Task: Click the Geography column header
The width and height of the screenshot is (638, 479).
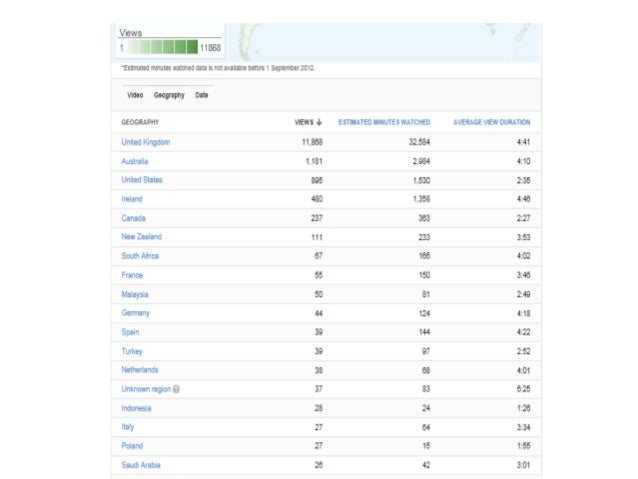Action: pos(140,122)
